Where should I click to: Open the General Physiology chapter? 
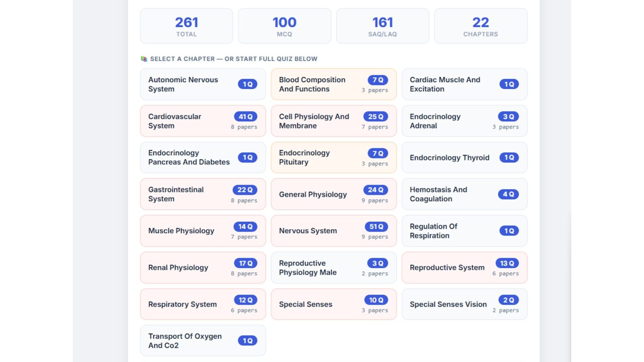[334, 194]
